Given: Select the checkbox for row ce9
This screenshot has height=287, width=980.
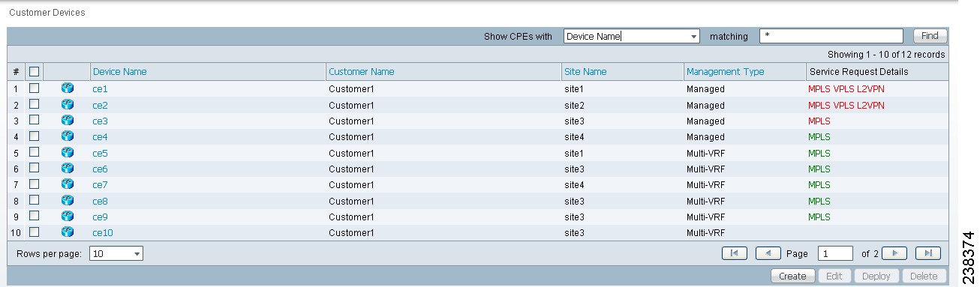Looking at the screenshot, I should click(x=34, y=217).
